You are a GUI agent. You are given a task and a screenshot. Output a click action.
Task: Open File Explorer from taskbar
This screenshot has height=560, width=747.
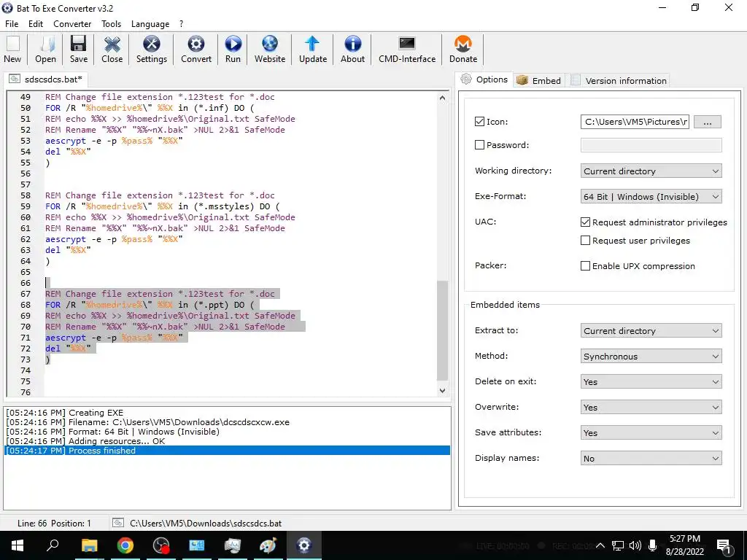[89, 545]
